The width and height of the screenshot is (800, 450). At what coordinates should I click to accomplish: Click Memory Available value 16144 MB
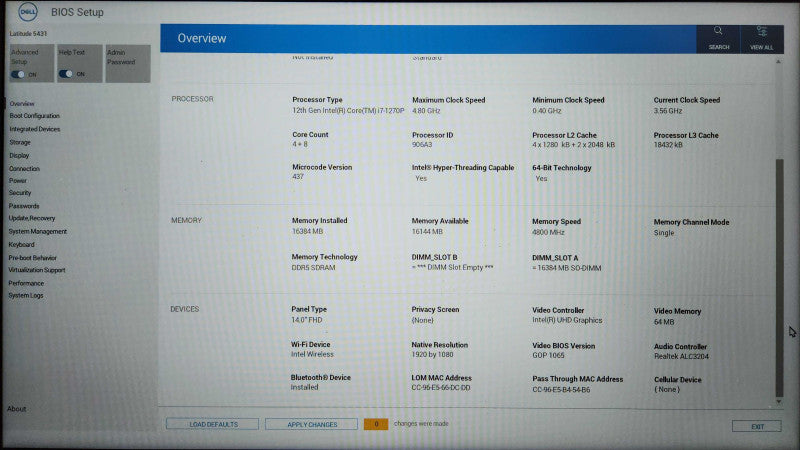pos(427,232)
